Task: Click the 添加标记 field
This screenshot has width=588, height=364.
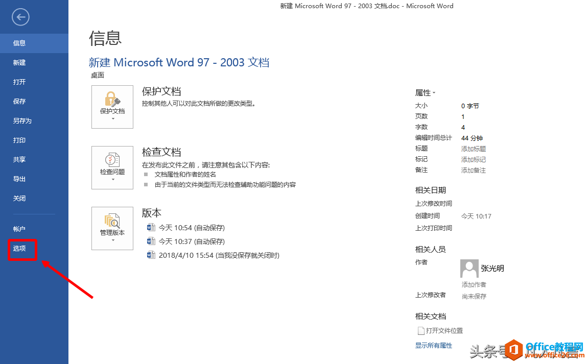Action: click(x=473, y=159)
